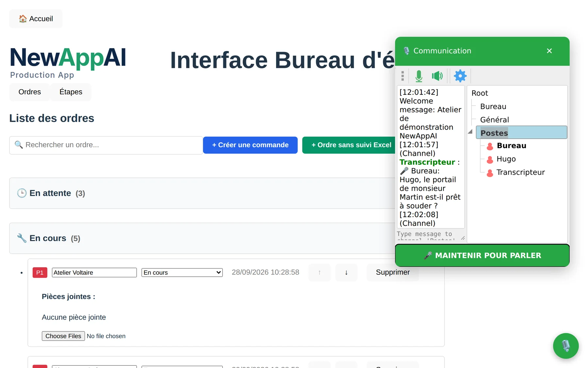Select user Transcripteur in the tree
The width and height of the screenshot is (588, 368).
520,172
